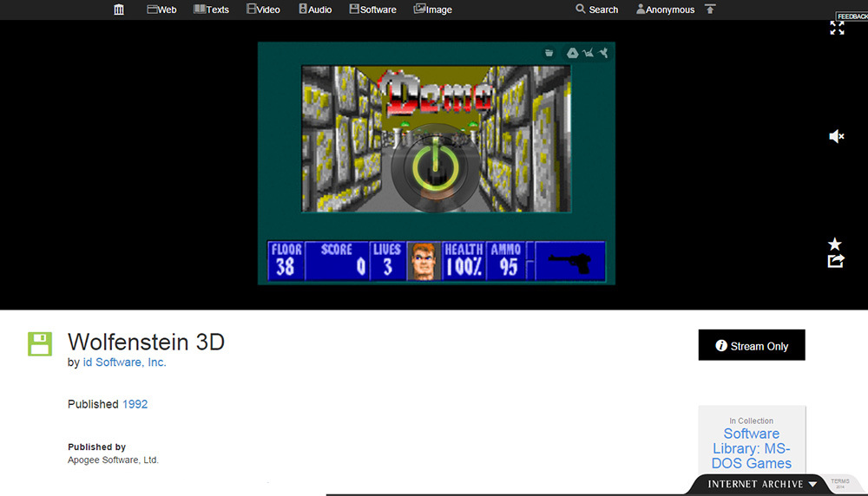
Task: Click the upload arrow icon
Action: (710, 9)
